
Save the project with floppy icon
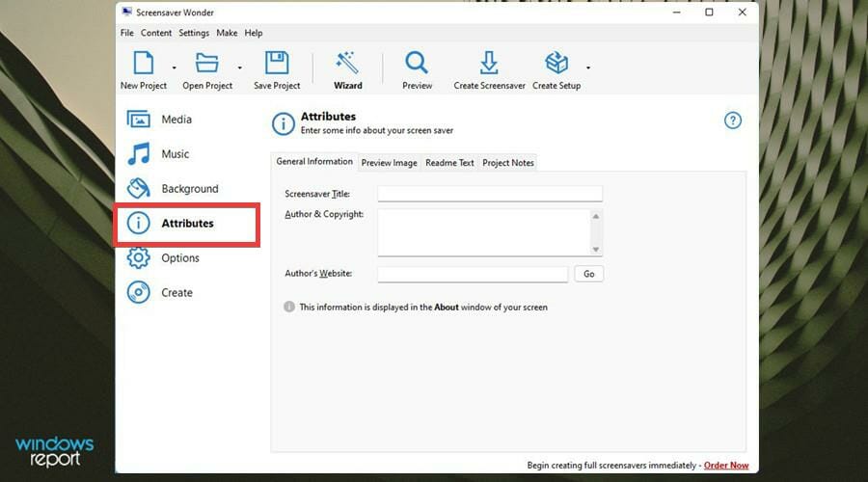tap(277, 63)
